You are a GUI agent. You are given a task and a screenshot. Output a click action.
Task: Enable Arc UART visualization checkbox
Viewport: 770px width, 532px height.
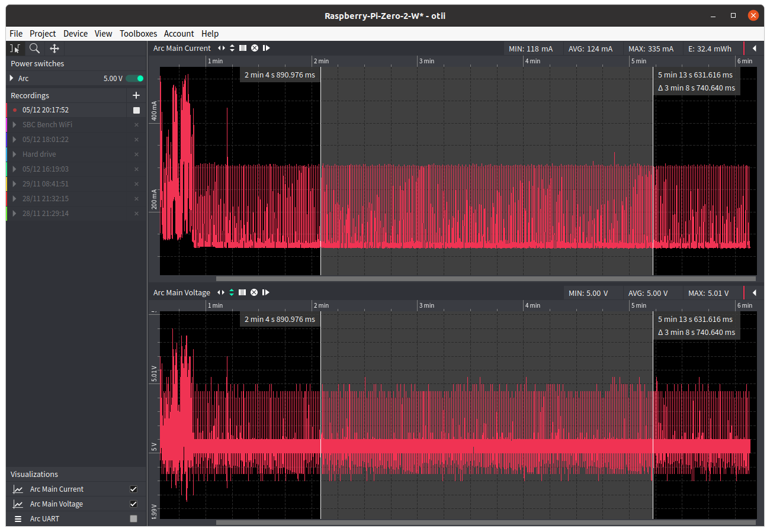tap(133, 519)
